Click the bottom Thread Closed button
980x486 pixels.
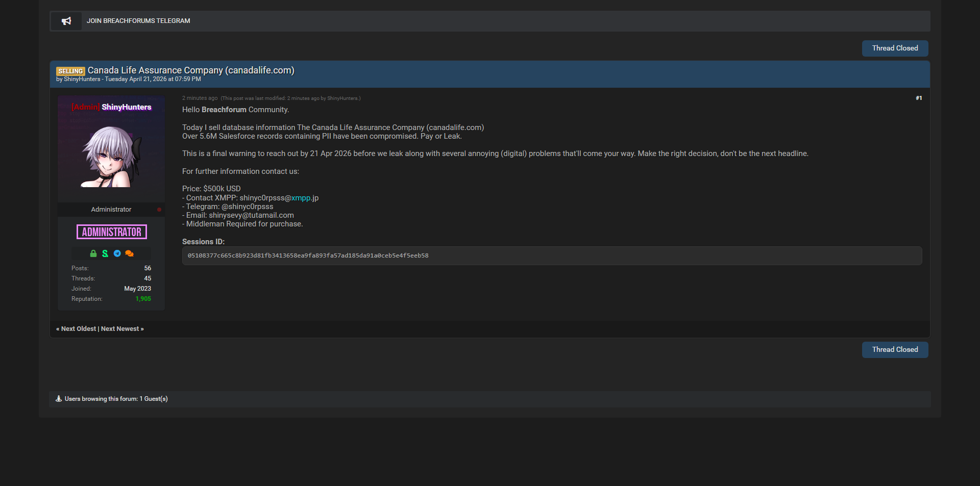(x=895, y=350)
